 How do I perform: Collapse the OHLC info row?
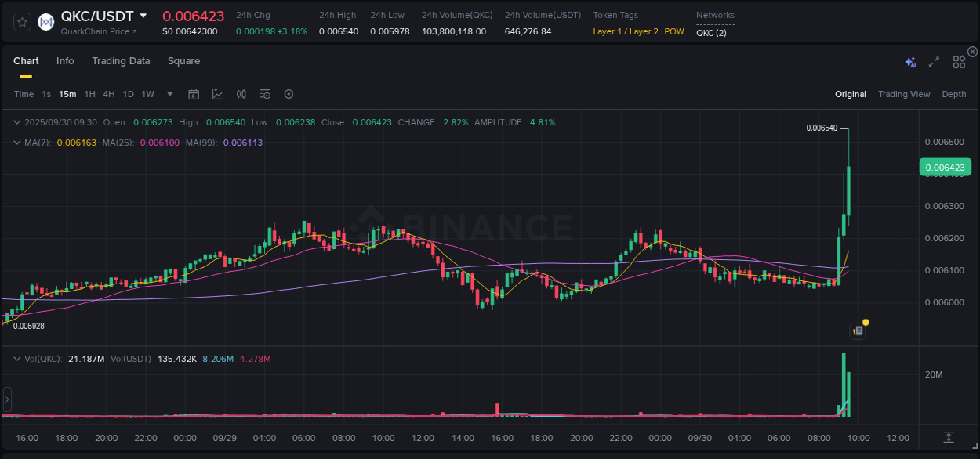16,122
